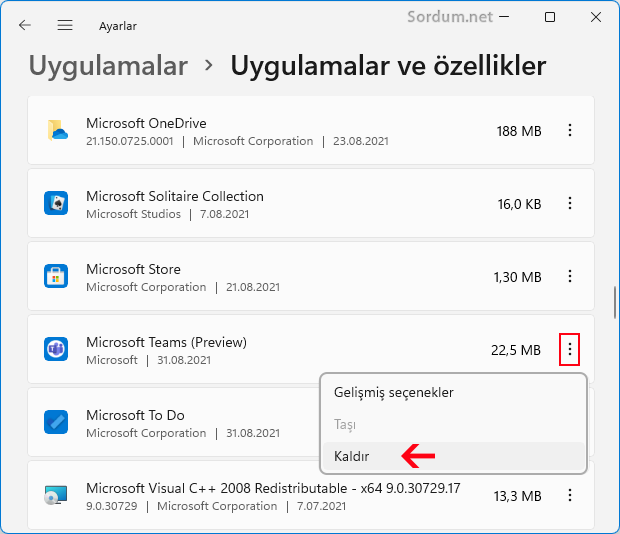Maximize the Ayarlar window
The height and width of the screenshot is (534, 620).
pos(550,17)
